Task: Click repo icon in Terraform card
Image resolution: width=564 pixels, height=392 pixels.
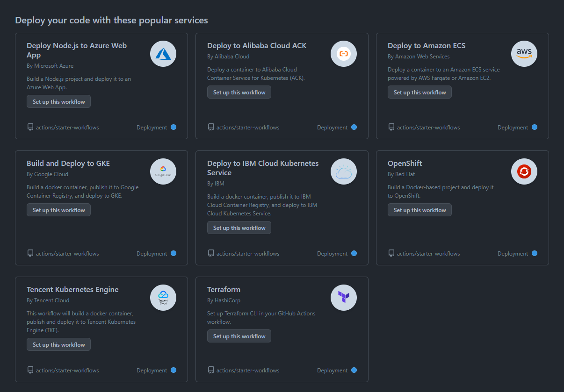Action: [x=211, y=370]
